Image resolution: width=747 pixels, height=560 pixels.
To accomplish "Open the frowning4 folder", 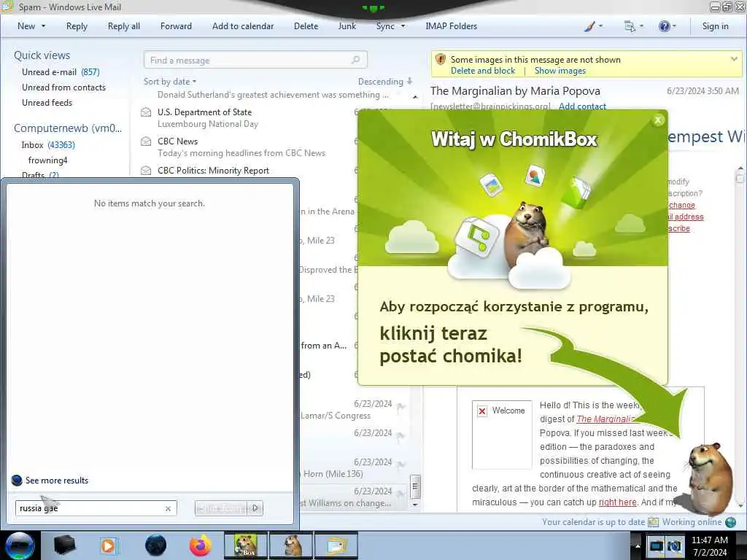I will click(x=47, y=160).
